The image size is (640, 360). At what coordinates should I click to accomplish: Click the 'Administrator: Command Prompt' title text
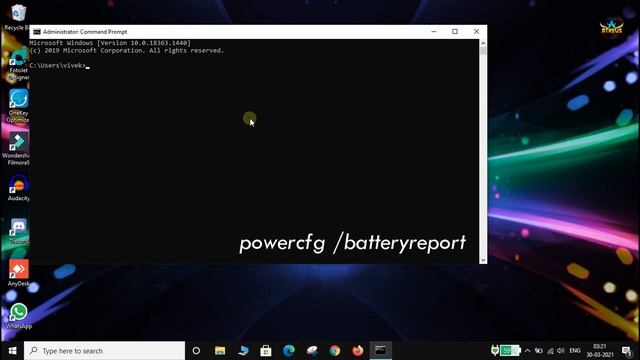(85, 32)
